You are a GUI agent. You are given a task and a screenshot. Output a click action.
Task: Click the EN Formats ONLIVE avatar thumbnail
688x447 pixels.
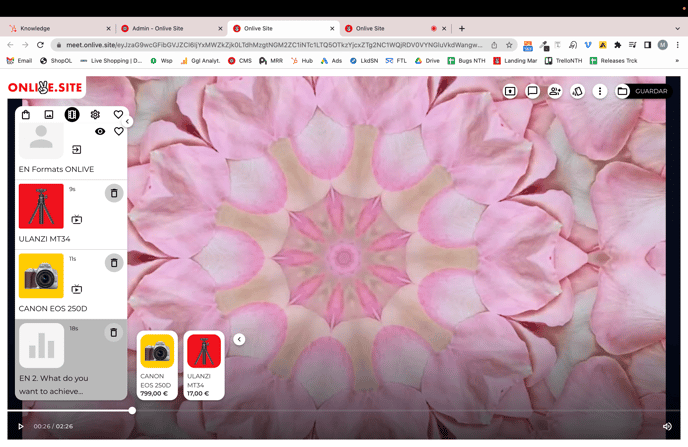41,140
